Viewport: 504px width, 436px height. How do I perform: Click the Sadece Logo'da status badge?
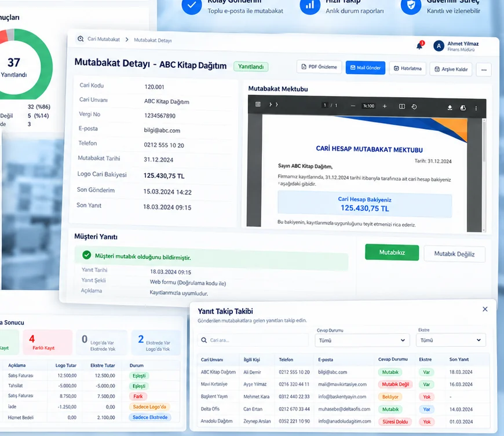149,407
